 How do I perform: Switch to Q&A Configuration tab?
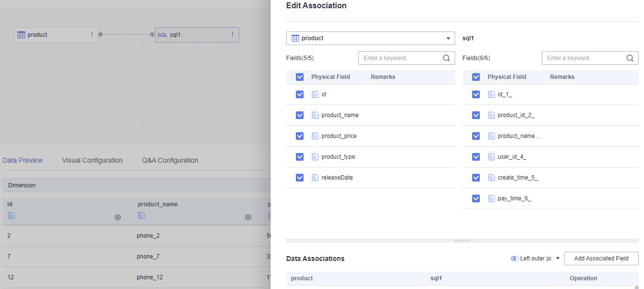coord(170,160)
